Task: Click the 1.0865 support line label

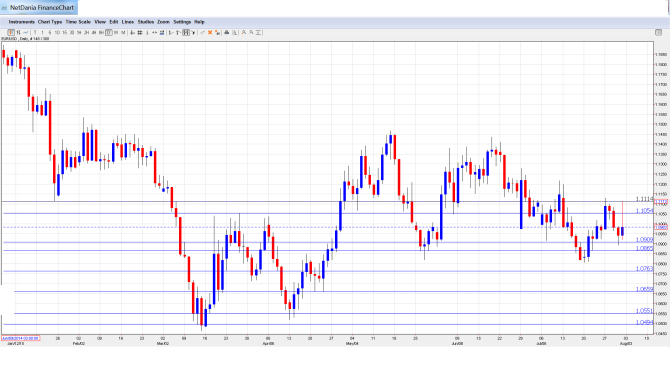Action: coord(644,248)
